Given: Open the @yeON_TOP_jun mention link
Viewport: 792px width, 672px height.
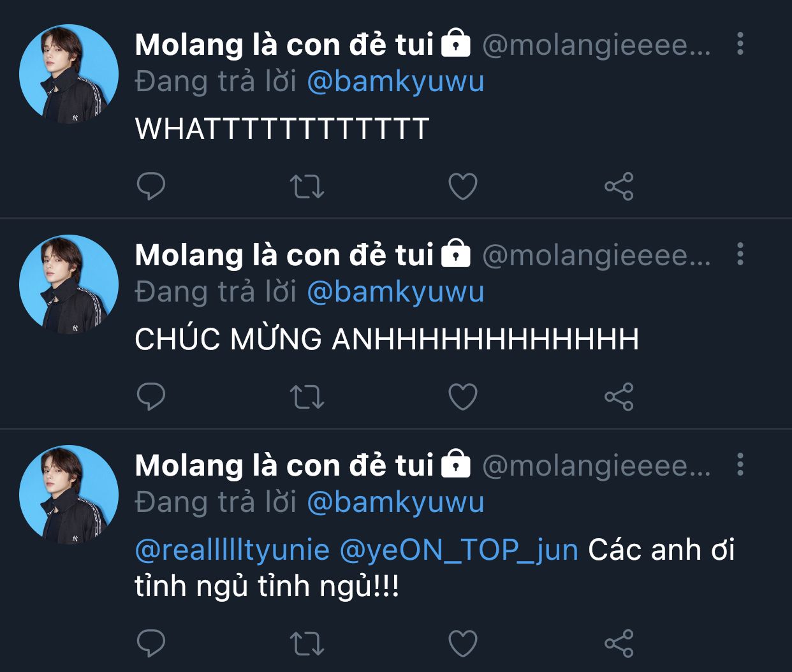Looking at the screenshot, I should click(459, 550).
